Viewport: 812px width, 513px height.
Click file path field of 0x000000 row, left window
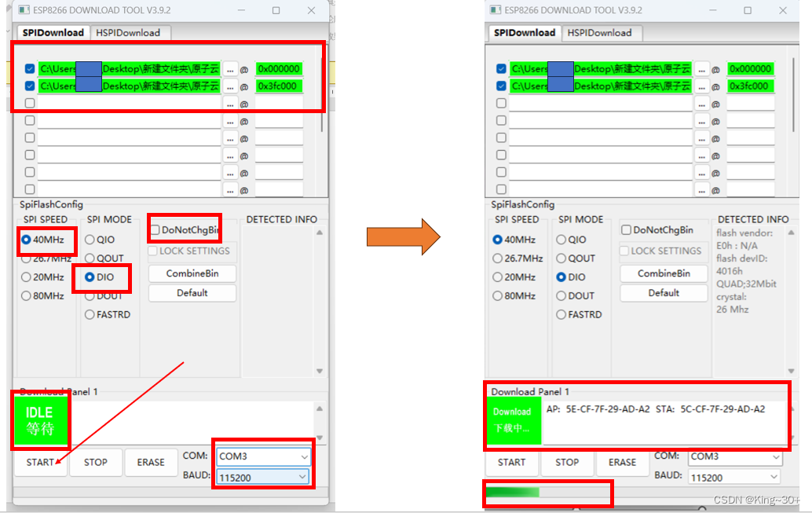pyautogui.click(x=130, y=69)
